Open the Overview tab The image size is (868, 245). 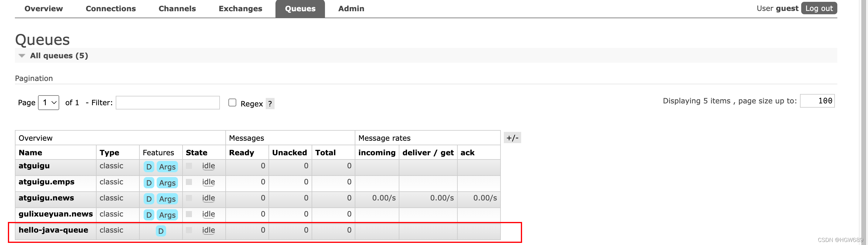tap(43, 8)
